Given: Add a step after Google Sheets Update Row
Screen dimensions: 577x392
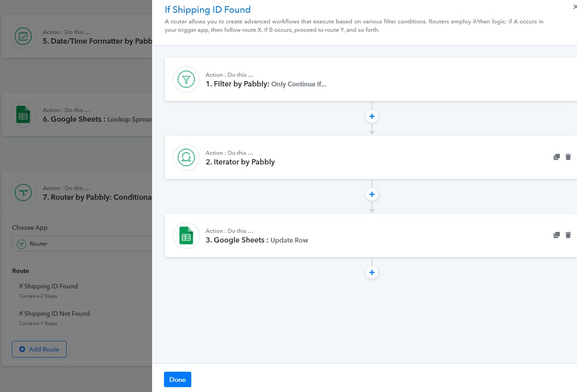Looking at the screenshot, I should [372, 273].
